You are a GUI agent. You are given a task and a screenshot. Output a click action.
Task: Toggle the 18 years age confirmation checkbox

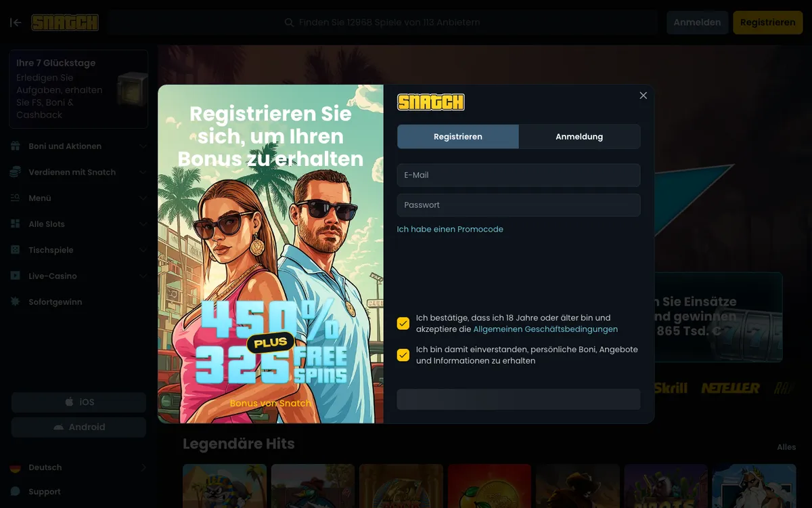point(403,323)
